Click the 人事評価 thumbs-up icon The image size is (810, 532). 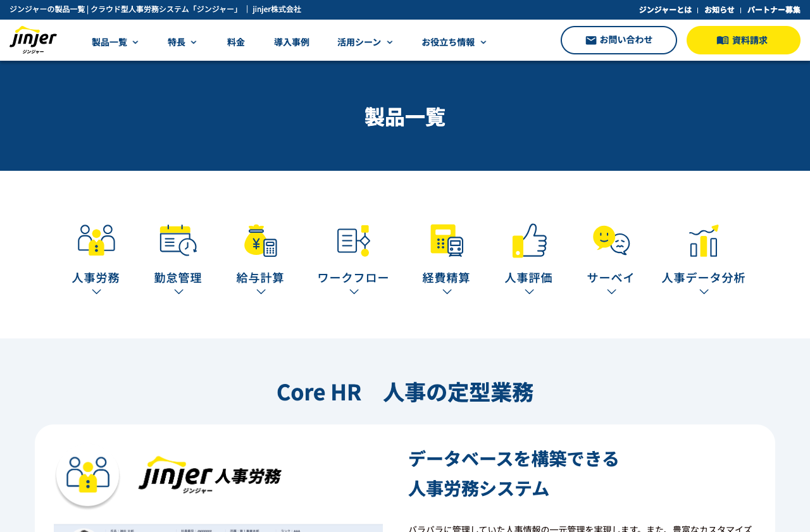(x=528, y=239)
